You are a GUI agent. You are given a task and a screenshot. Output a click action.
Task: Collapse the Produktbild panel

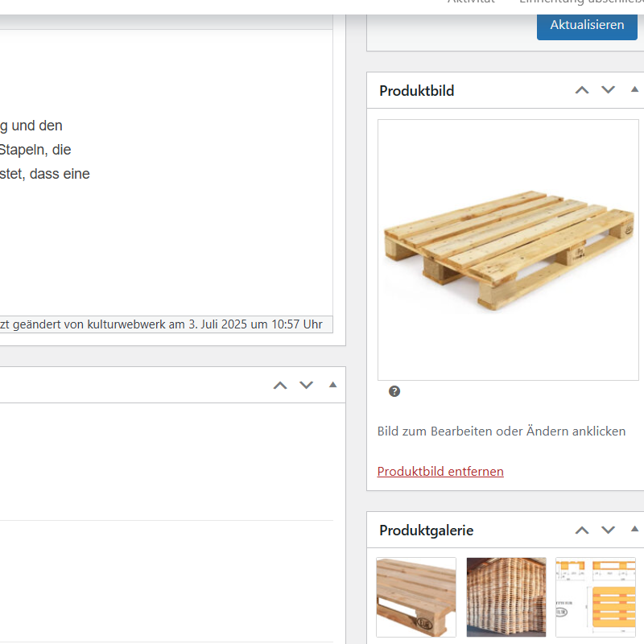634,89
